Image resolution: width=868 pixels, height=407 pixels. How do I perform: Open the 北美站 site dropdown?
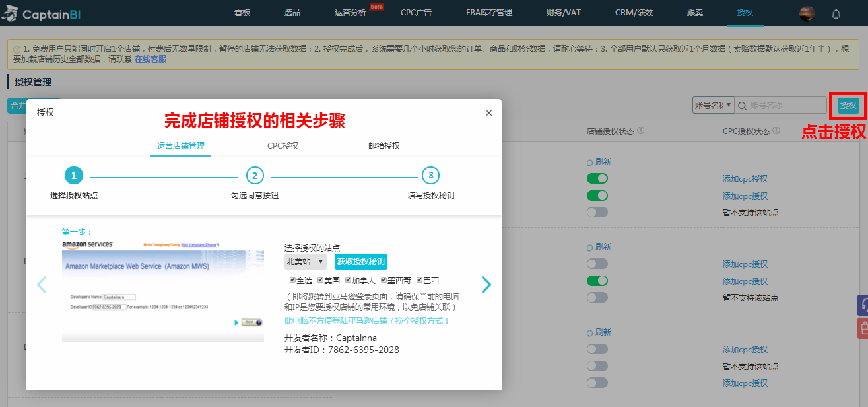pos(306,262)
